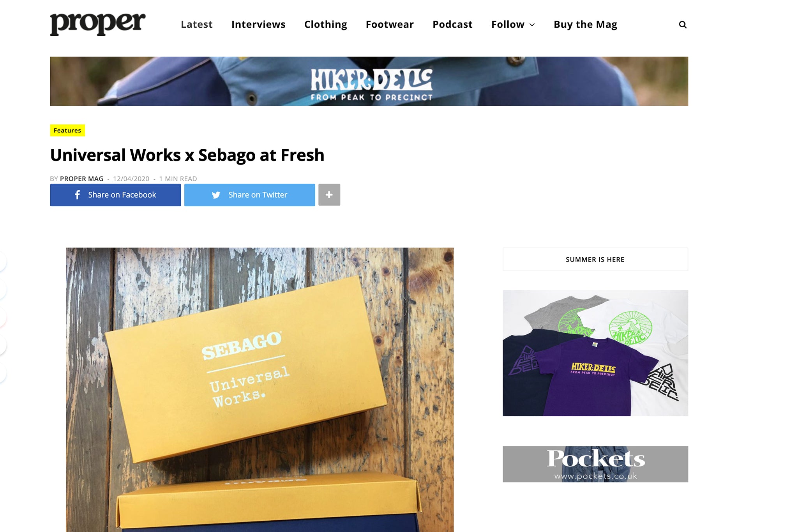Viewport: 798px width, 532px height.
Task: Open the search magnifier icon
Action: [682, 25]
